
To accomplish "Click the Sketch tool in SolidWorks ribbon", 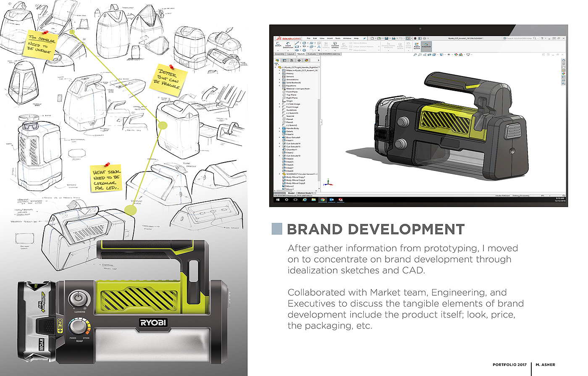I will [278, 44].
